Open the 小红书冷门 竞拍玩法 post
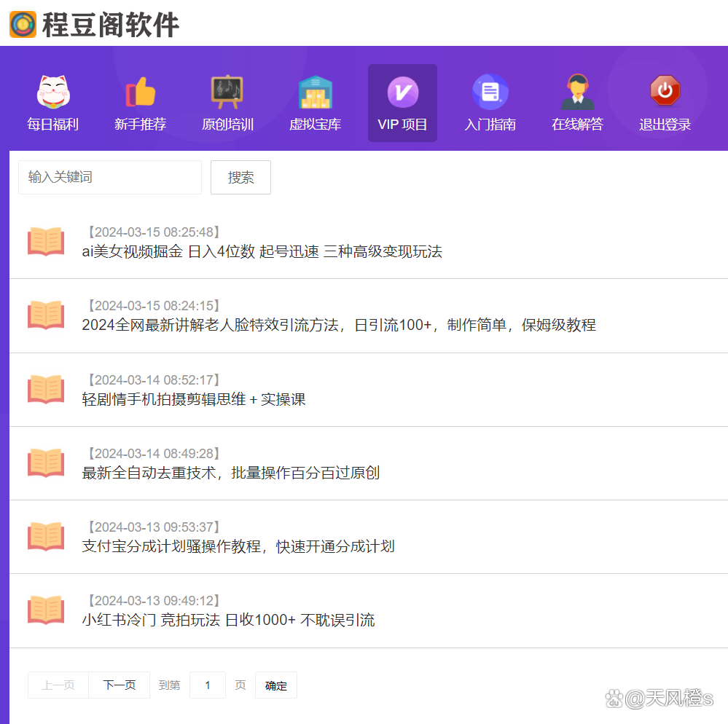728x724 pixels. click(227, 621)
